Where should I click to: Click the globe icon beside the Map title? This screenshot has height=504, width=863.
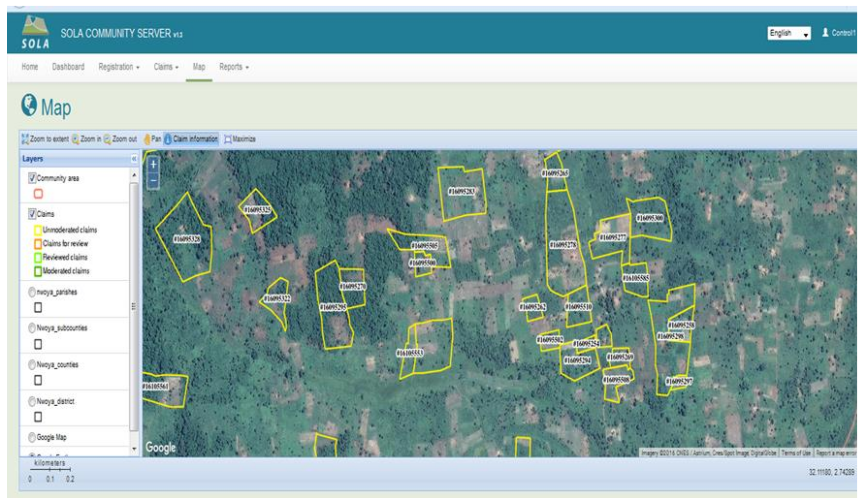(x=29, y=105)
